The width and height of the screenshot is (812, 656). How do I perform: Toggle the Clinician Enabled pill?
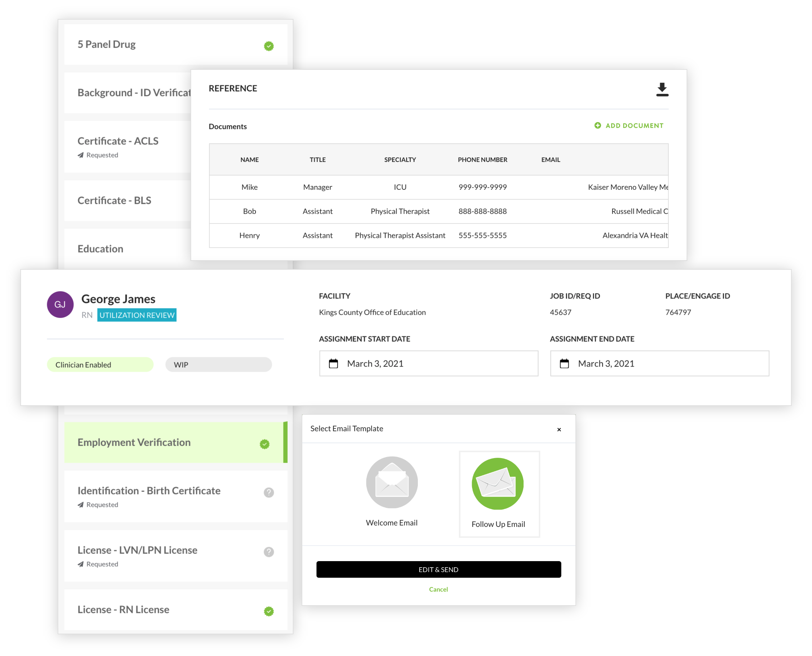(100, 365)
